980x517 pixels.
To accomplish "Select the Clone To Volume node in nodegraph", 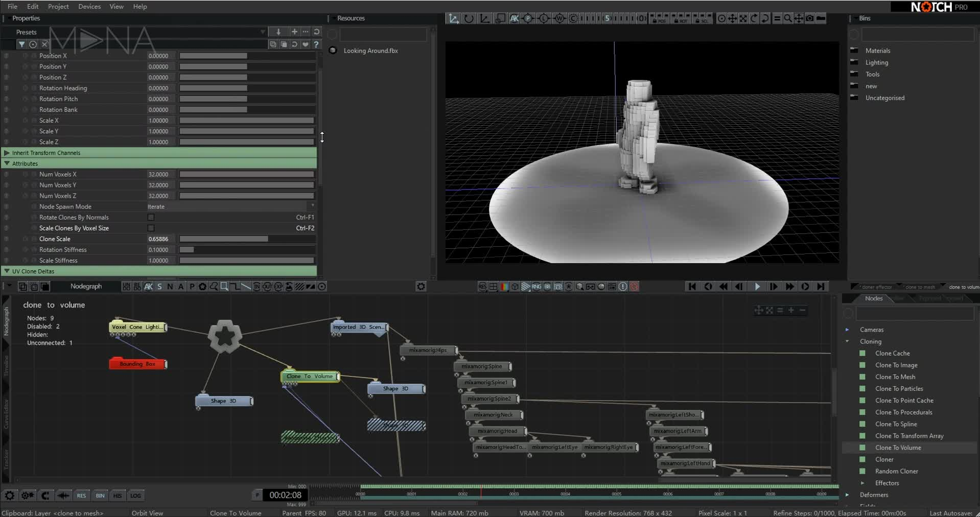I will tap(310, 377).
